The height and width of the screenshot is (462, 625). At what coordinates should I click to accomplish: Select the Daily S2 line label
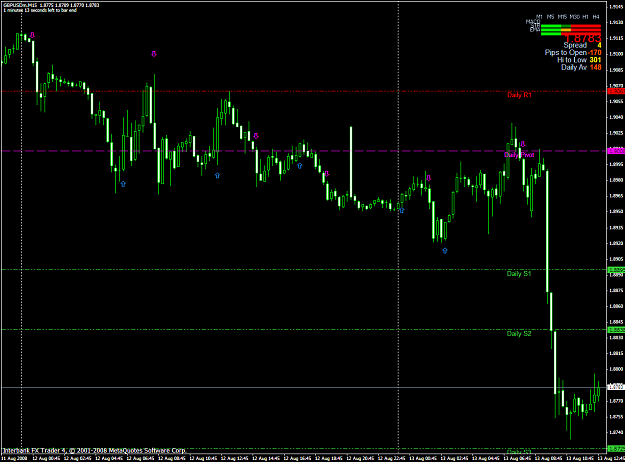tap(519, 333)
